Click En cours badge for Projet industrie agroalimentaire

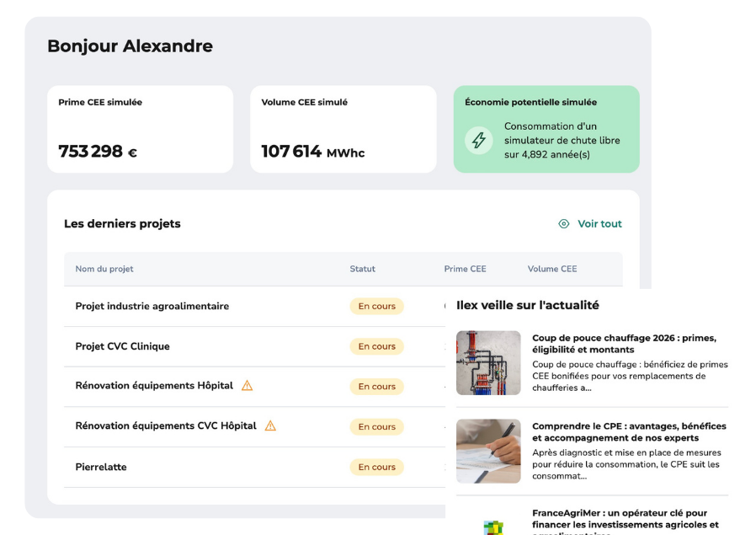(x=376, y=307)
